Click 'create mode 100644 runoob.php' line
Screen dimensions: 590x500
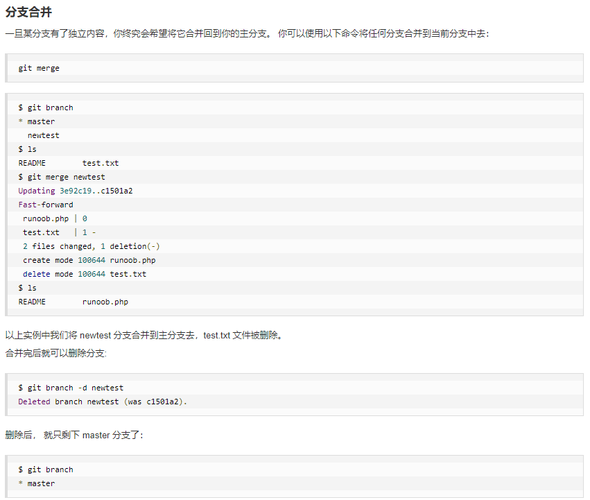(x=89, y=260)
